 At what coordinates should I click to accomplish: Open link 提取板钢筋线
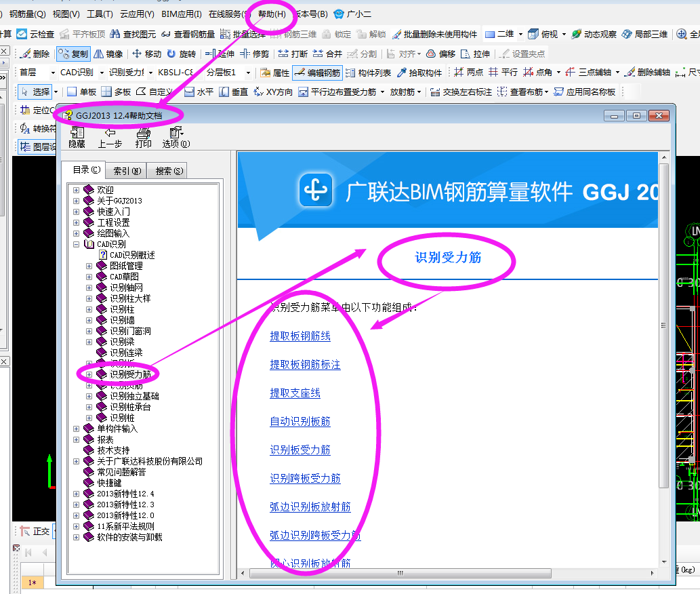point(300,336)
